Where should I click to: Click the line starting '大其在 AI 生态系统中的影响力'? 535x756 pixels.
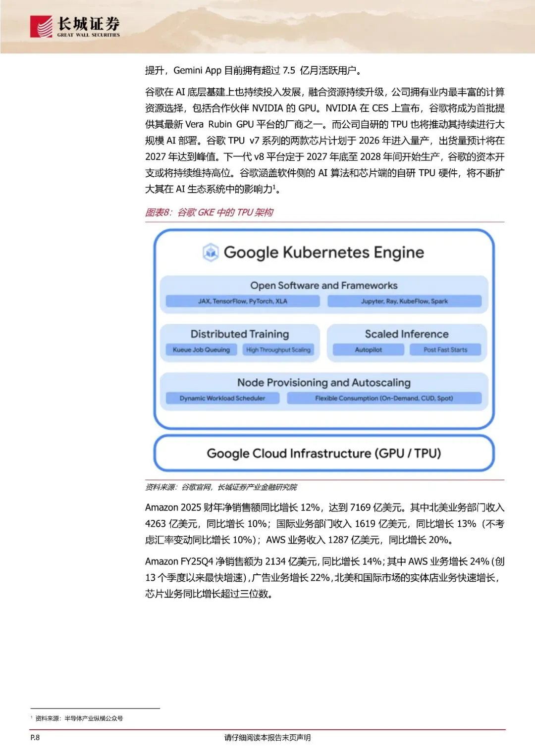pyautogui.click(x=213, y=189)
